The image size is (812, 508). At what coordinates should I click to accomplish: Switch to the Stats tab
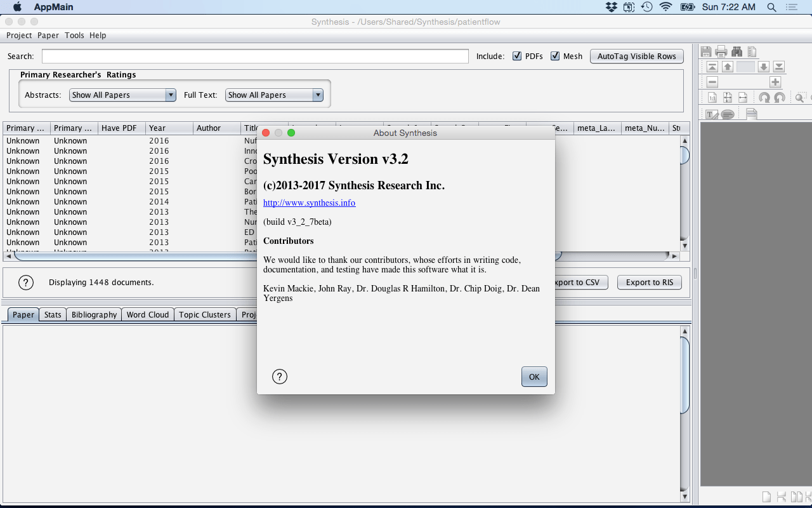53,314
